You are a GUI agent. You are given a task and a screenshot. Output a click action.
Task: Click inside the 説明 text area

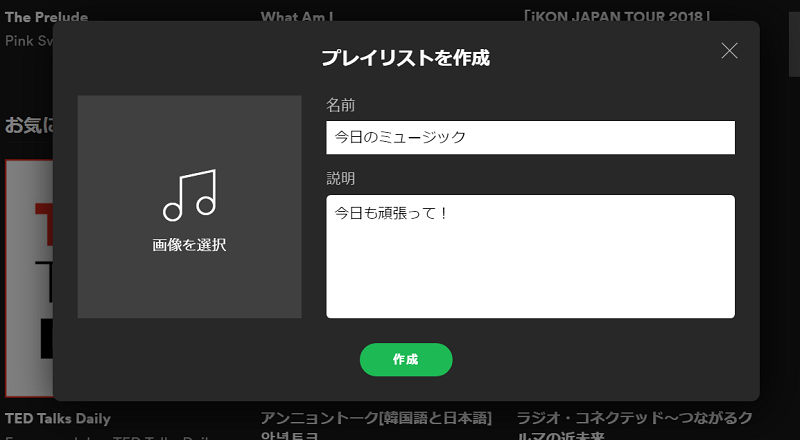[x=530, y=256]
